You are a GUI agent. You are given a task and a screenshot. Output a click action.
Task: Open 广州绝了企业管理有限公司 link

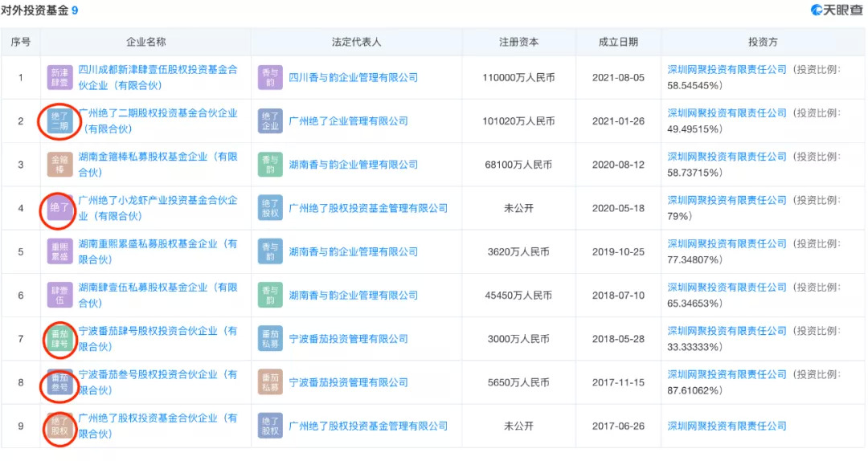348,121
